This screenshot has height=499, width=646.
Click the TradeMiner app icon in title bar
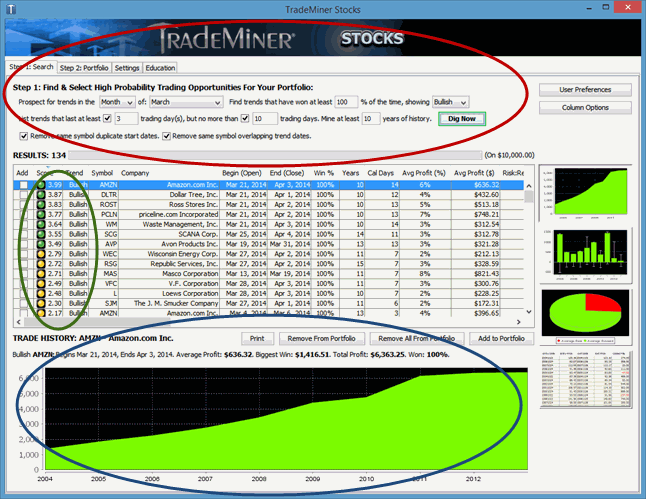11,9
